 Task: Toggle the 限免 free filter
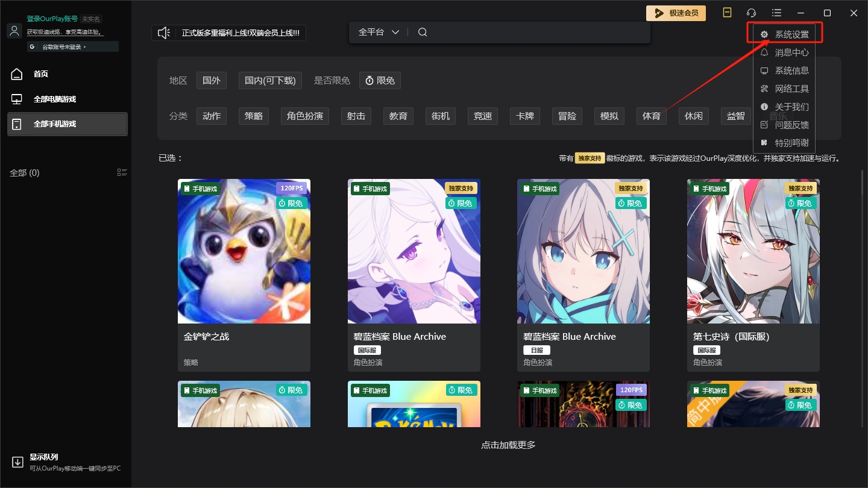tap(380, 80)
